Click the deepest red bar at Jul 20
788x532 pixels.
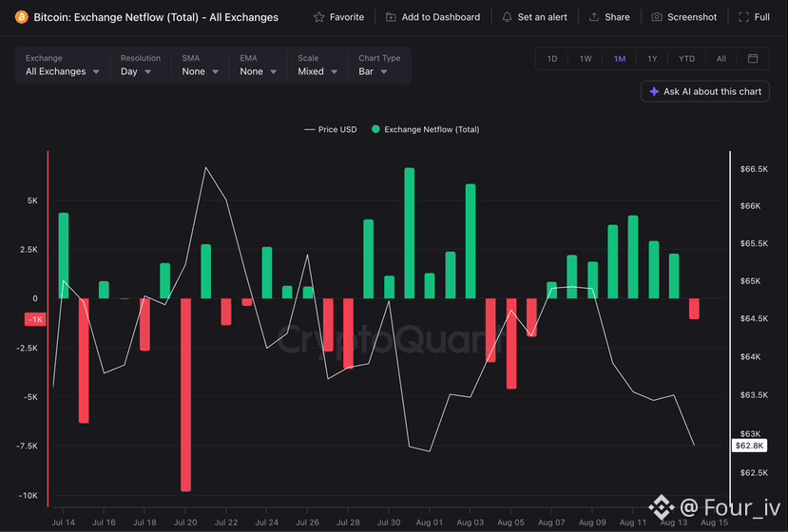185,395
